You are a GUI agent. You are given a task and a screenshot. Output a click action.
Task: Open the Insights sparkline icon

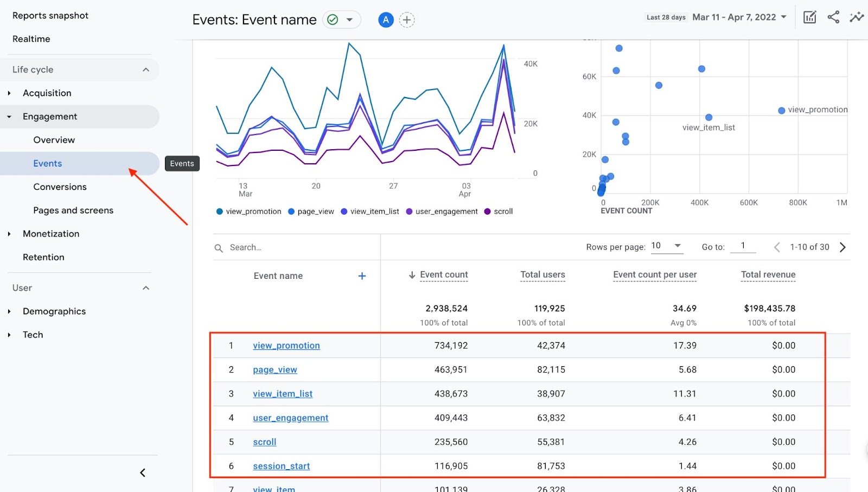click(857, 17)
